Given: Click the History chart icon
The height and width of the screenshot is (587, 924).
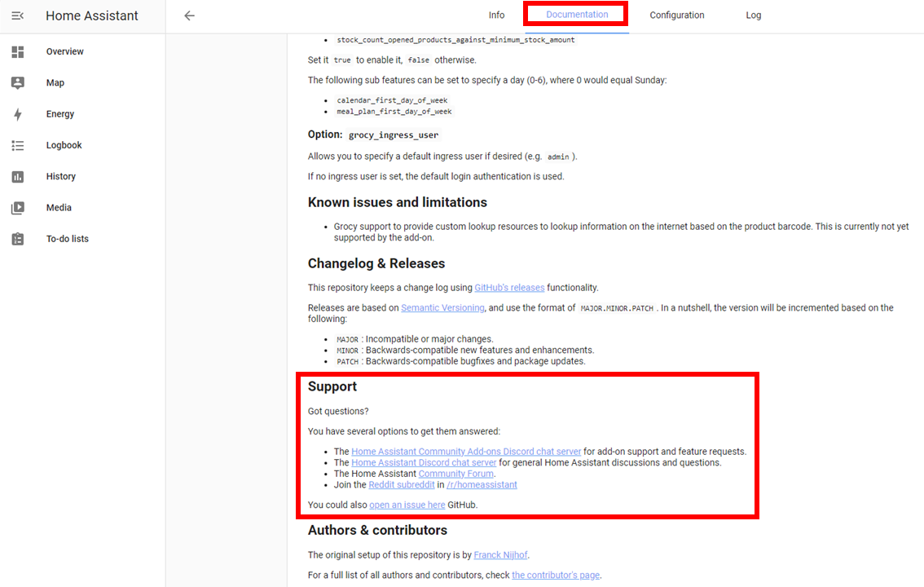Looking at the screenshot, I should 18,177.
